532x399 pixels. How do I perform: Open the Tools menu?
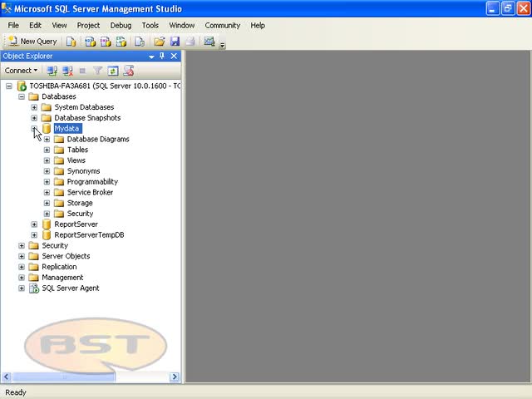tap(150, 26)
